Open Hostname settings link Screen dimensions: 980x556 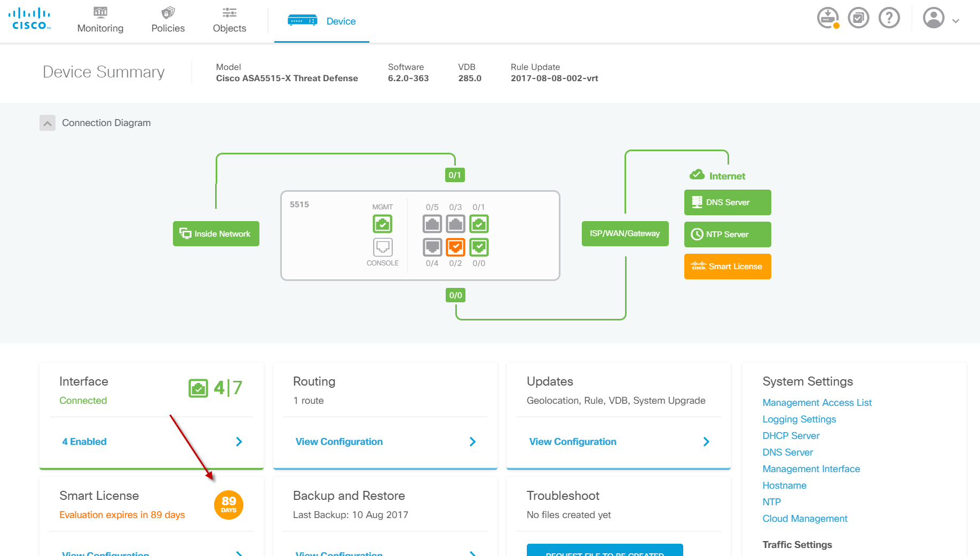pos(784,485)
